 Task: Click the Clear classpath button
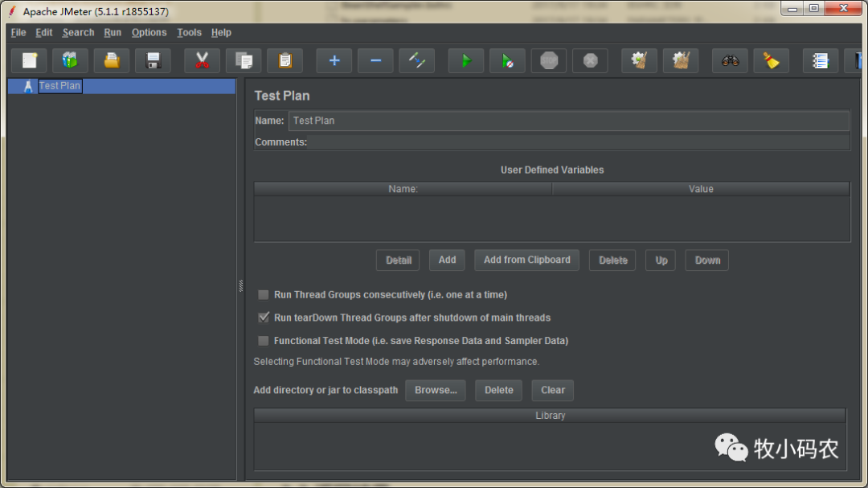[x=552, y=390]
